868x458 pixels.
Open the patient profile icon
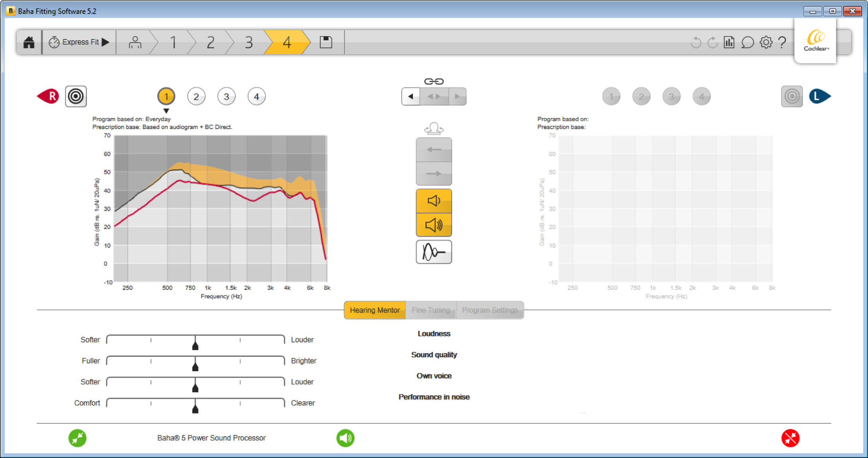pyautogui.click(x=135, y=42)
